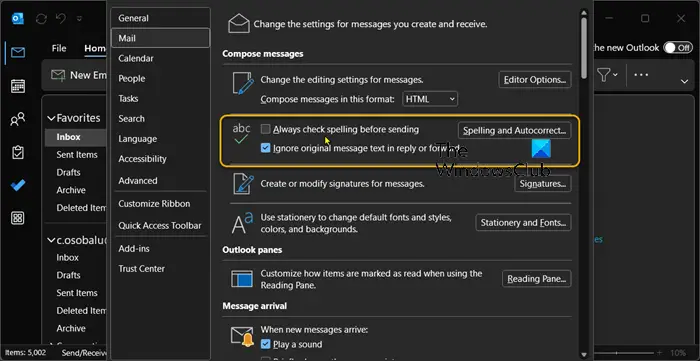Uncheck Ignore original message text checkbox

(266, 148)
